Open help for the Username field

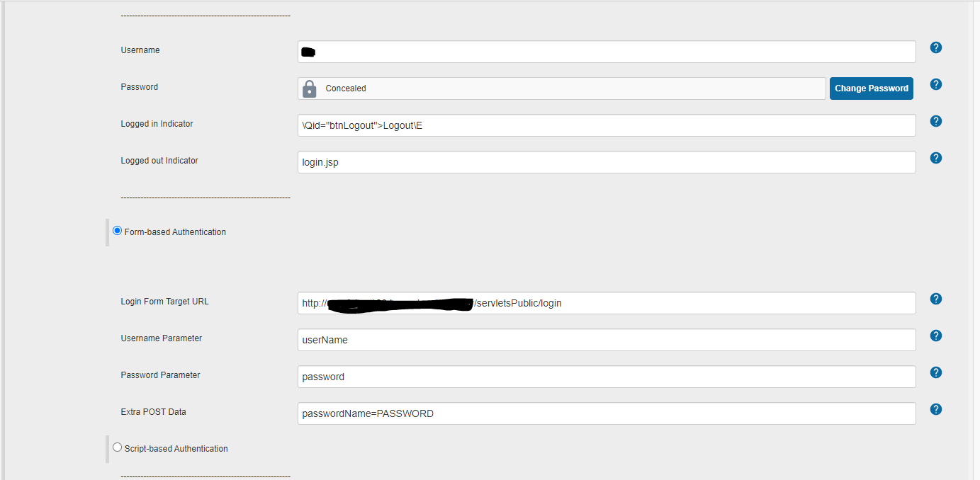coord(935,47)
